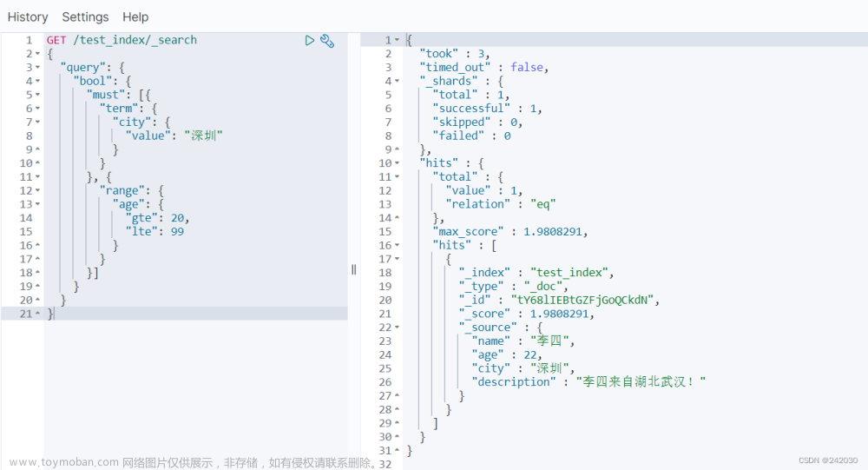
Task: Click the "name" : "李四" line
Action: [523, 341]
